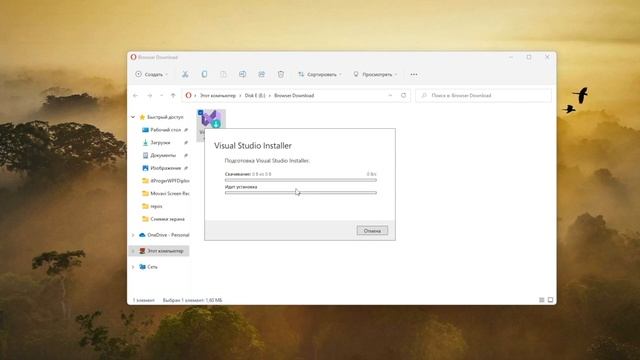
Task: Open the Создать (New) menu
Action: pyautogui.click(x=151, y=74)
